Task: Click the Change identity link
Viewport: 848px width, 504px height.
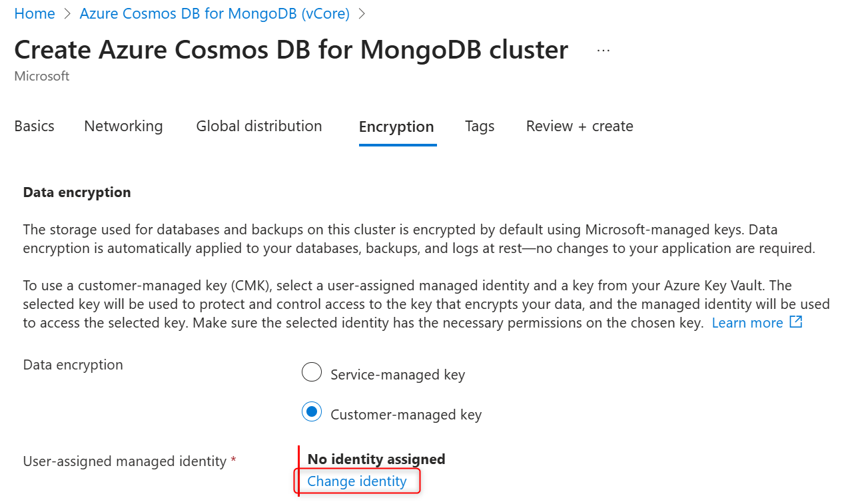Action: 357,481
